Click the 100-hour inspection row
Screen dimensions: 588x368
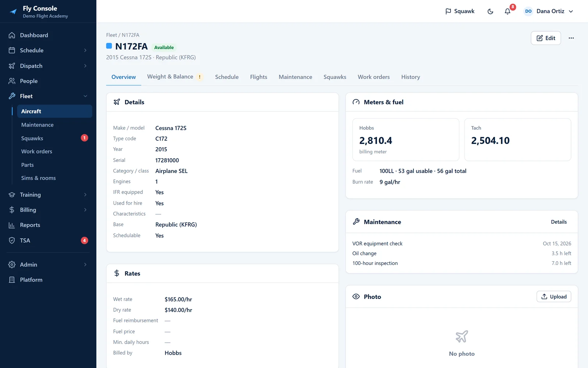pyautogui.click(x=462, y=263)
